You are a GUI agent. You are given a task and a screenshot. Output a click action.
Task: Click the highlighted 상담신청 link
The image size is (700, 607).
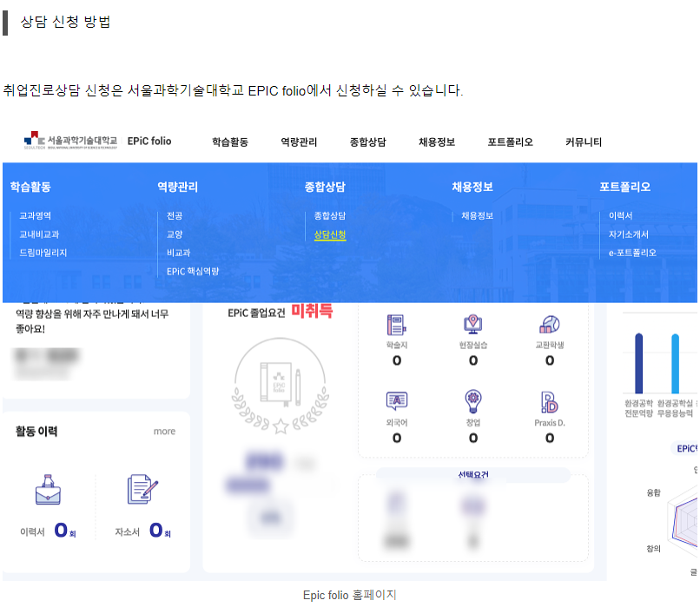point(330,234)
